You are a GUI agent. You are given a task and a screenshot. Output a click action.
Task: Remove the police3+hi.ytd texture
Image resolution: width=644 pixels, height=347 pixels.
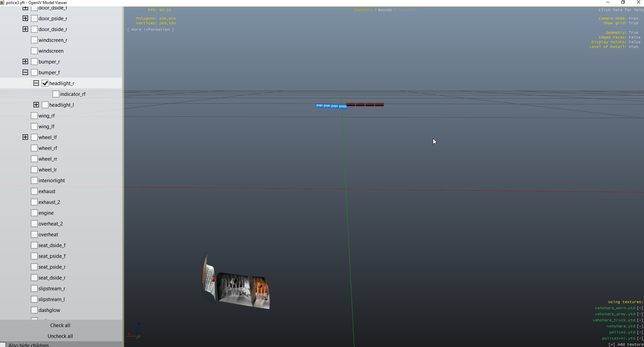coord(640,339)
